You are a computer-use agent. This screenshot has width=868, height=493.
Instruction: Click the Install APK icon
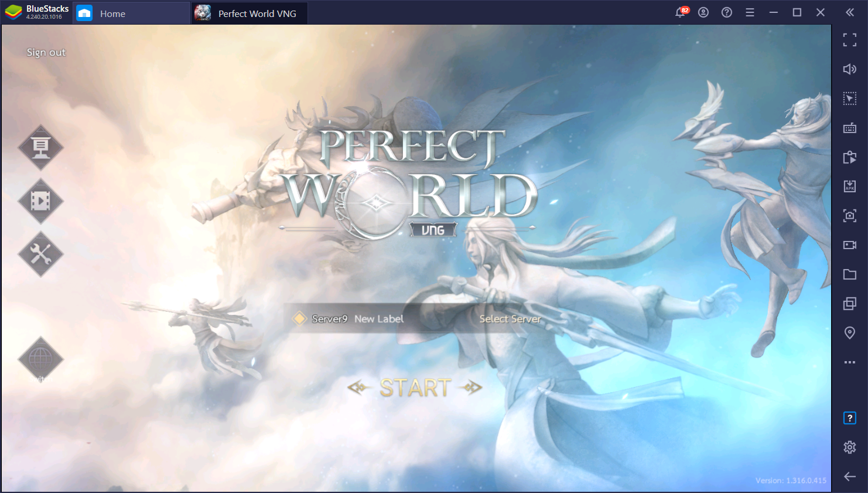850,186
